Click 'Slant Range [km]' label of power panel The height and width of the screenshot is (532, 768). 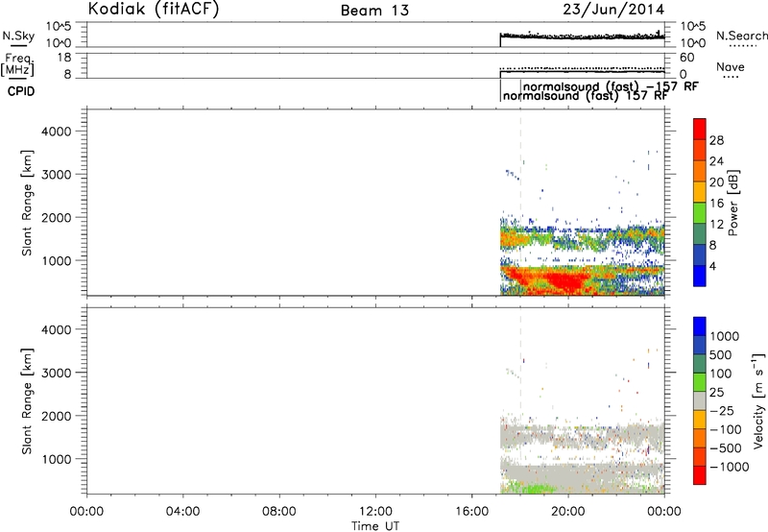[27, 203]
